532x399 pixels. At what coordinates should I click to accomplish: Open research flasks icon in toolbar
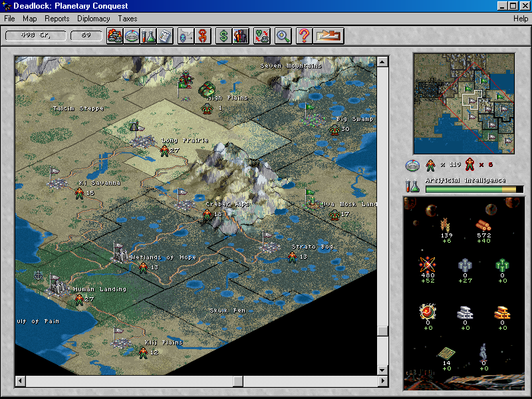click(x=148, y=36)
